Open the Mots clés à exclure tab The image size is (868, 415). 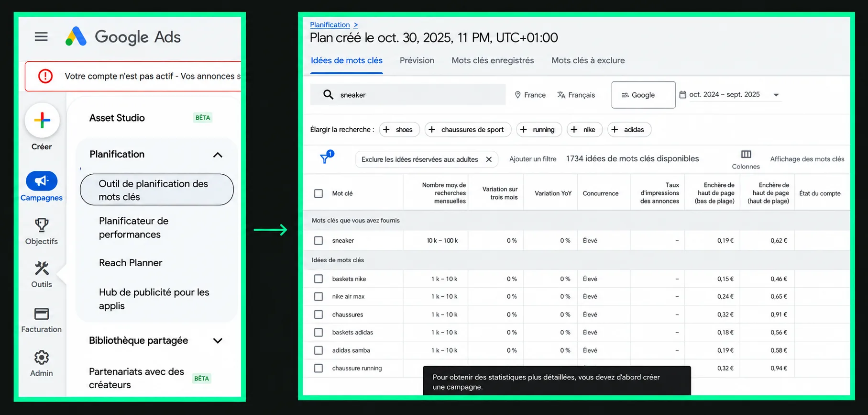click(588, 60)
